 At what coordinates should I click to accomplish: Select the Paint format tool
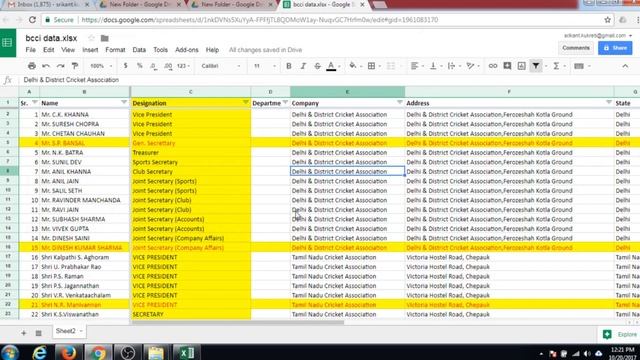(x=75, y=66)
